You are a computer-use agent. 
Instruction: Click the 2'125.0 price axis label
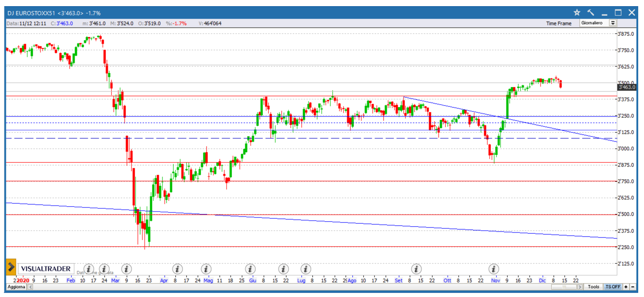pos(626,264)
